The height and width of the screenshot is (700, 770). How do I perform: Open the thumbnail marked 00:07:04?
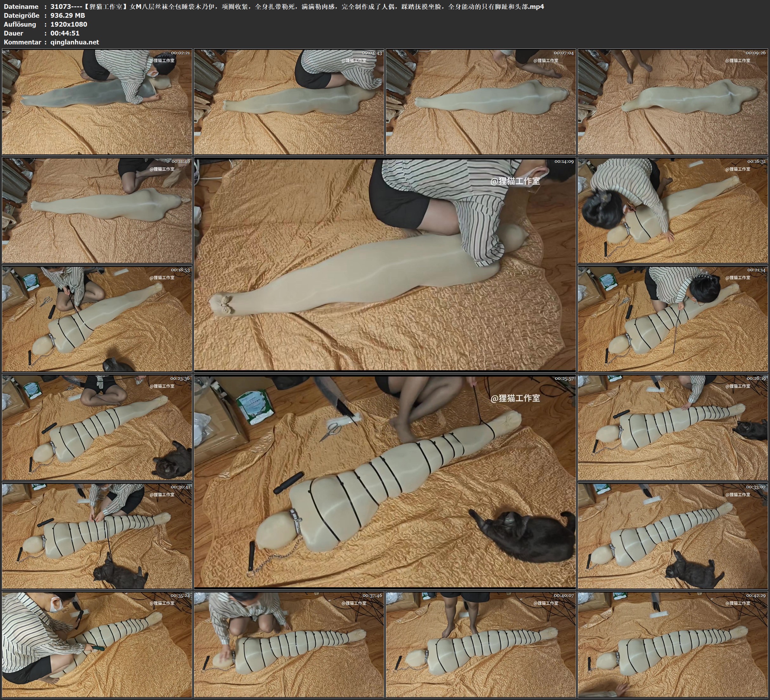click(481, 102)
